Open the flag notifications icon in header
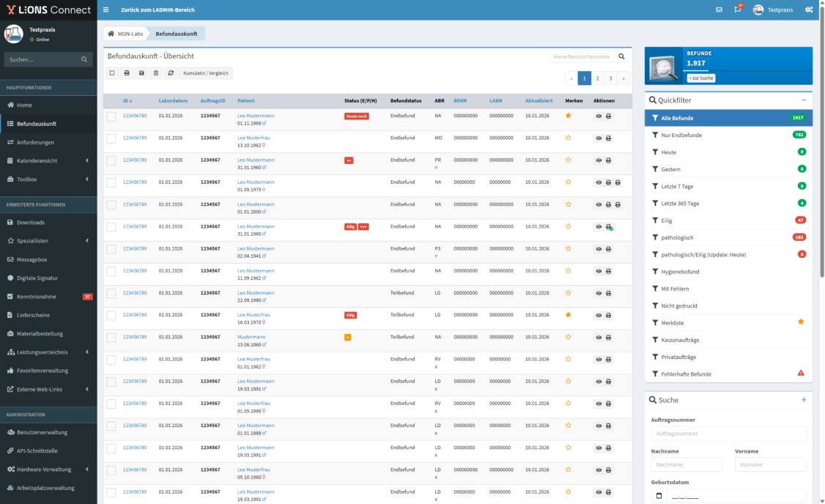Screen dimensions: 825x504 pos(737,10)
